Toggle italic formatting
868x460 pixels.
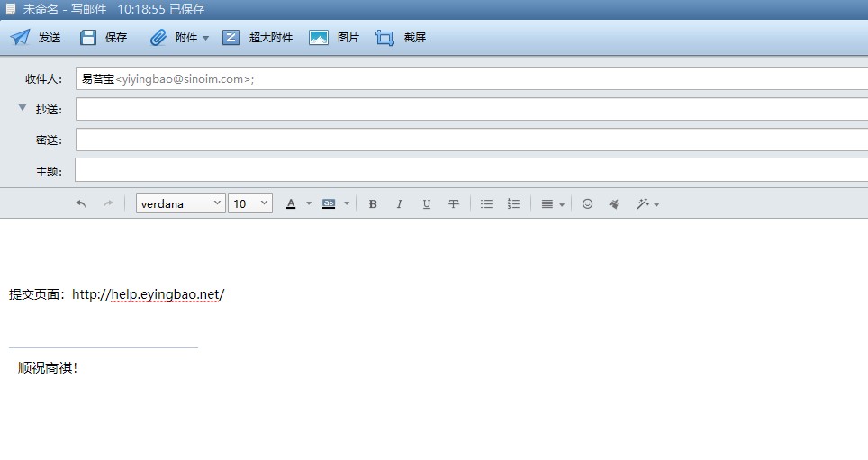tap(399, 203)
